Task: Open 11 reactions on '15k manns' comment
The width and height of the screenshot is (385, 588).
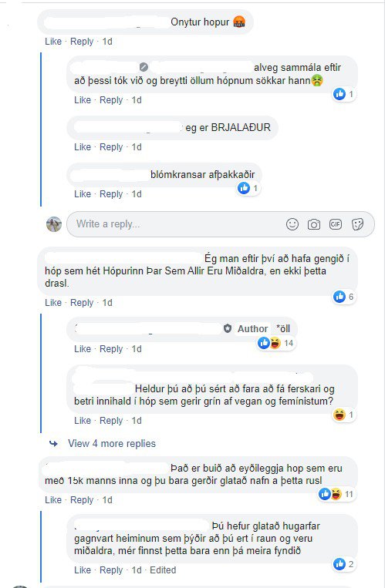Action: pos(336,494)
